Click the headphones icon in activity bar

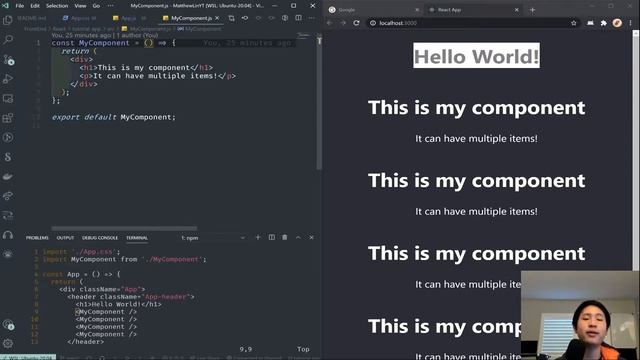click(x=8, y=235)
